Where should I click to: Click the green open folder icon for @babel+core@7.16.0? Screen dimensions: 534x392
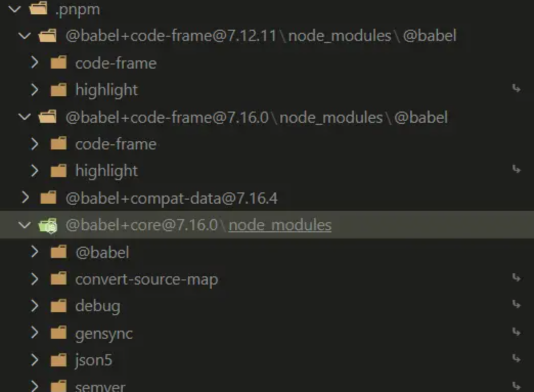click(x=48, y=225)
